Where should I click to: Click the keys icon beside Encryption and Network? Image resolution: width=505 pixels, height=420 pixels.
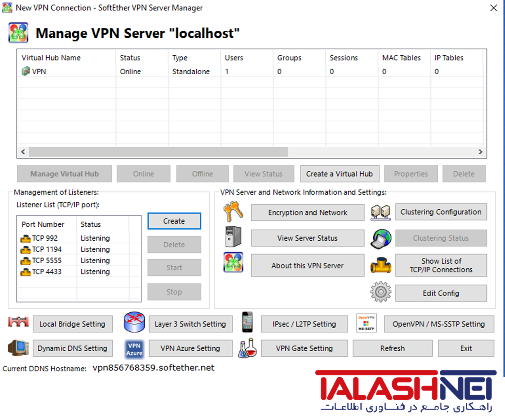pos(233,212)
